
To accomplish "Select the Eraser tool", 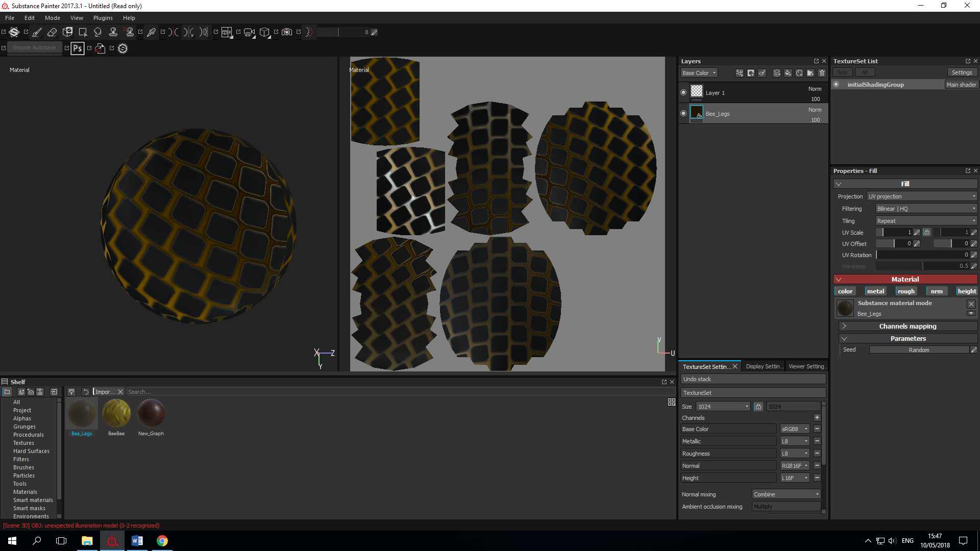I will point(52,32).
